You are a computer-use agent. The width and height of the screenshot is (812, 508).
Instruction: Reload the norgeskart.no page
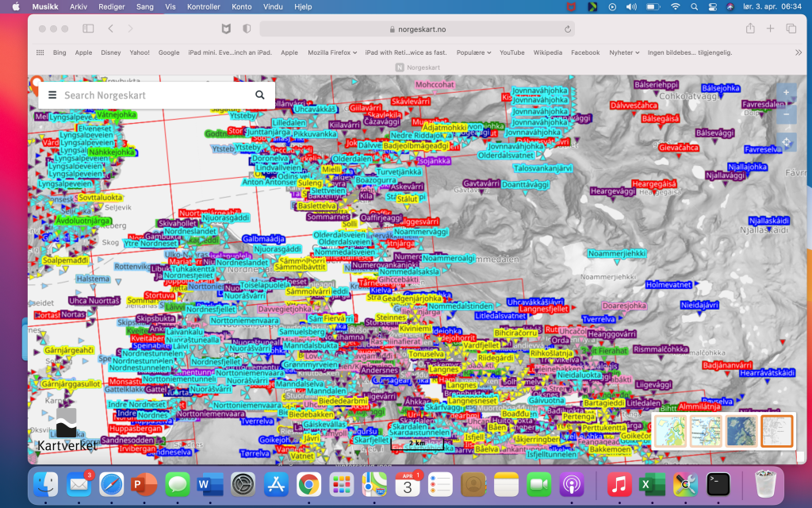568,29
